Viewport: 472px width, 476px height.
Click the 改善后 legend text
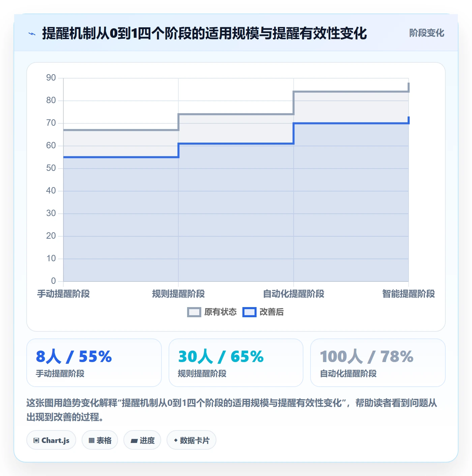(x=271, y=312)
